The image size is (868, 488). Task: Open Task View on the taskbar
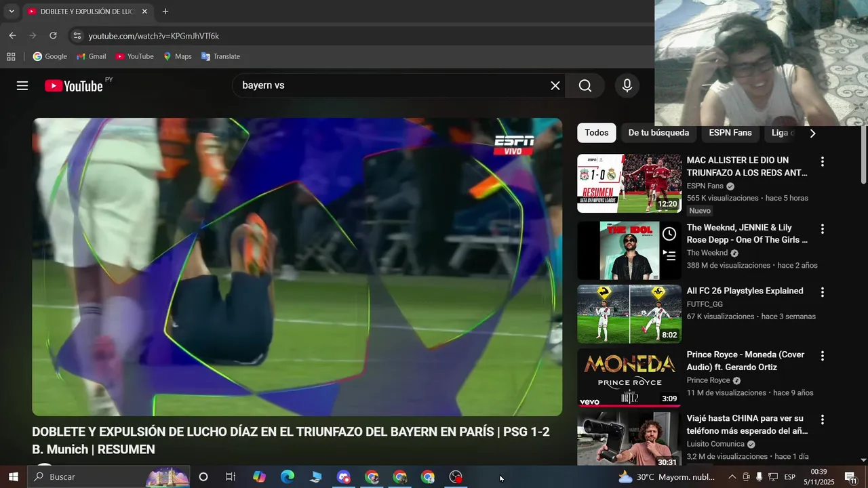coord(231,477)
